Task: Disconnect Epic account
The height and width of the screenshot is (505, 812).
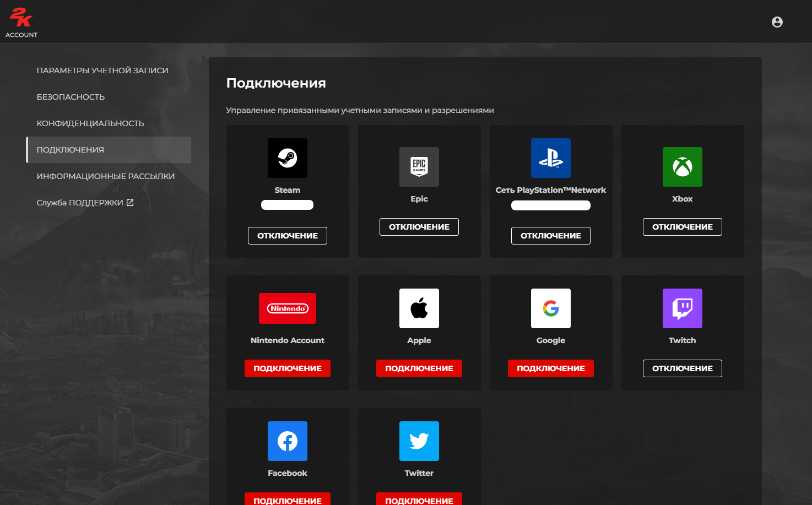Action: pos(419,227)
